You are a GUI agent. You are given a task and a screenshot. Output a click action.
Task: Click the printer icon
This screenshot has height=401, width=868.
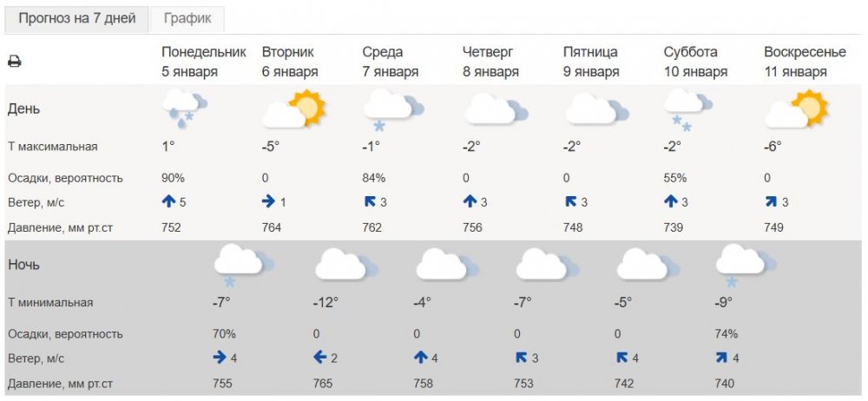pyautogui.click(x=15, y=62)
